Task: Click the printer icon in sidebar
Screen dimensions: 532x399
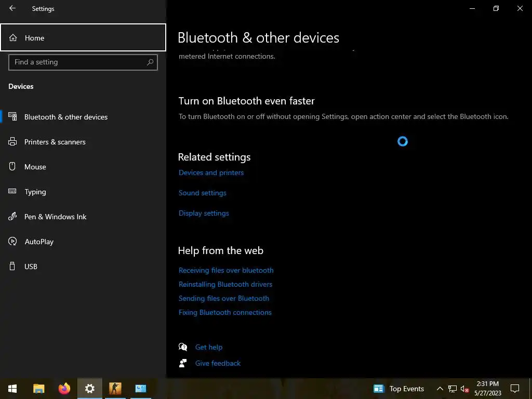Action: tap(12, 141)
